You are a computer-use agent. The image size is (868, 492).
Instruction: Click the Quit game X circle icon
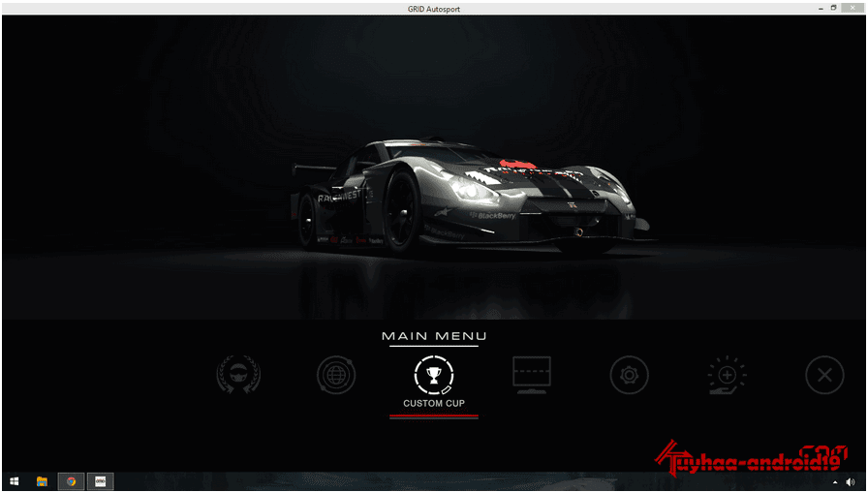pos(824,375)
